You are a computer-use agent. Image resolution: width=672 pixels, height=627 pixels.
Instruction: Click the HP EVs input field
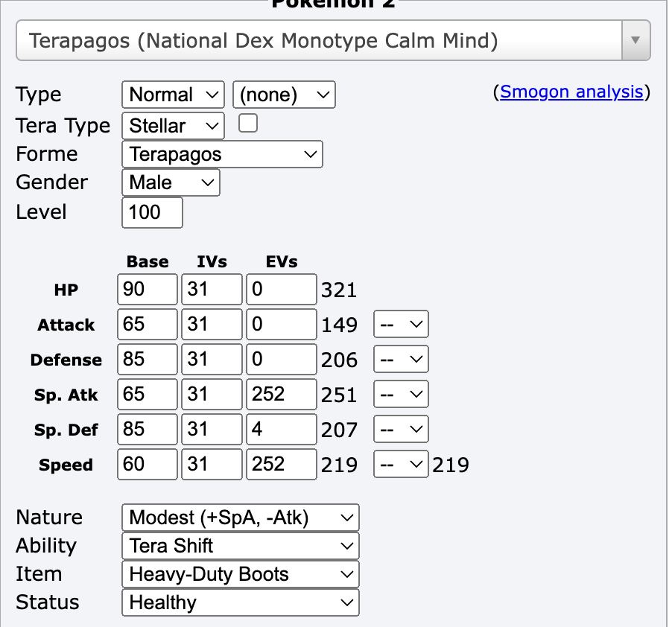coord(280,289)
